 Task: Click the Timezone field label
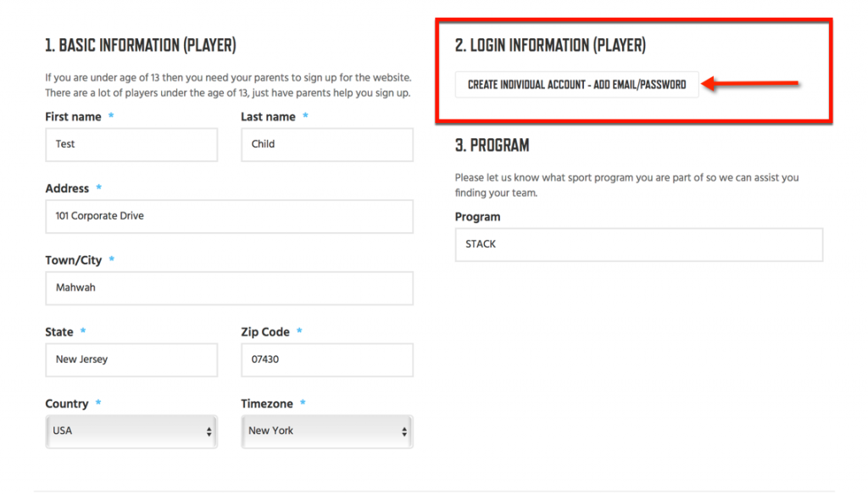[x=267, y=403]
